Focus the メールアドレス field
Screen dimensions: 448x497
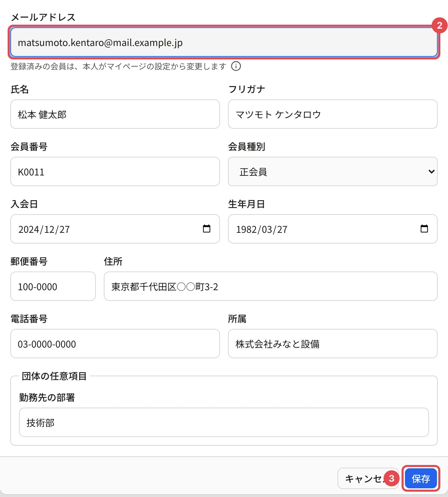[224, 42]
